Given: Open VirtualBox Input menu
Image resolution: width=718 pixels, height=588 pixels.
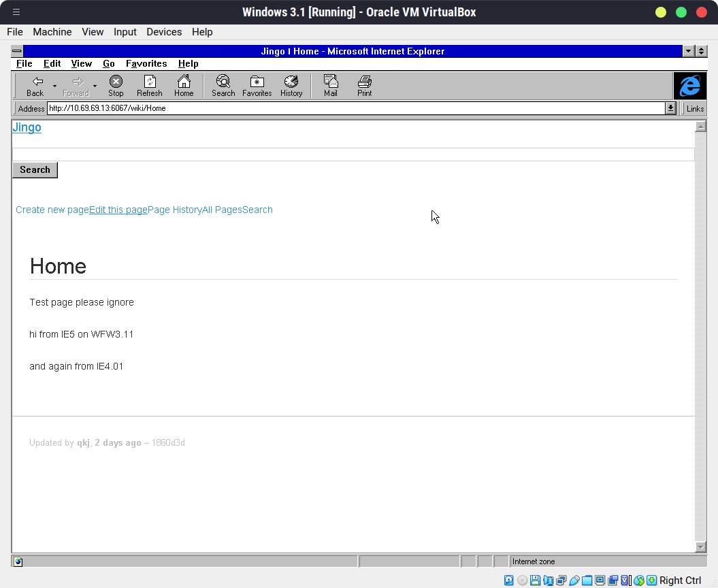Looking at the screenshot, I should 125,32.
